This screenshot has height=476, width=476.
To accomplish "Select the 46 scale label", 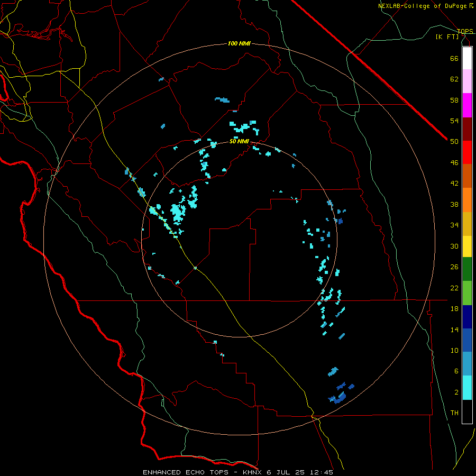I will point(454,163).
